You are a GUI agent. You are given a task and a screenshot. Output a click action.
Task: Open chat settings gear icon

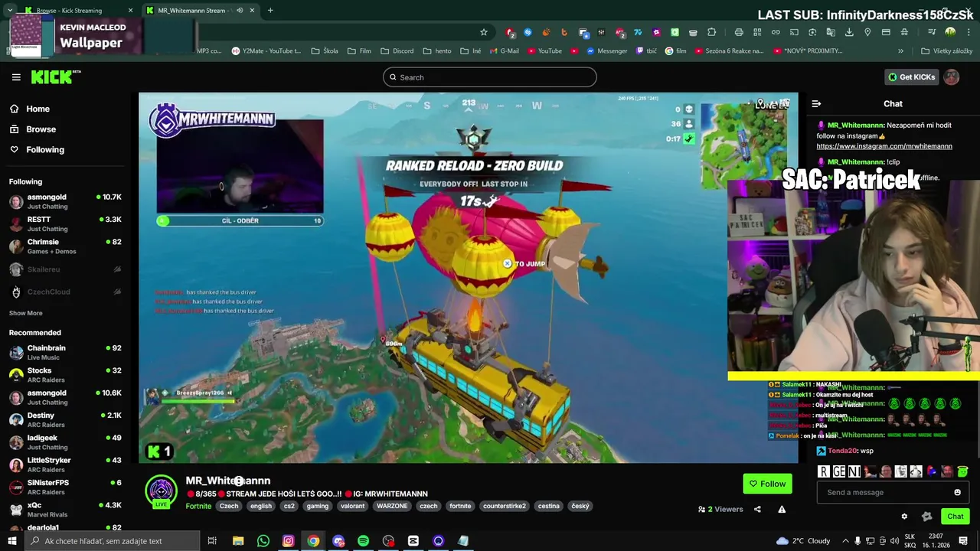coord(904,517)
